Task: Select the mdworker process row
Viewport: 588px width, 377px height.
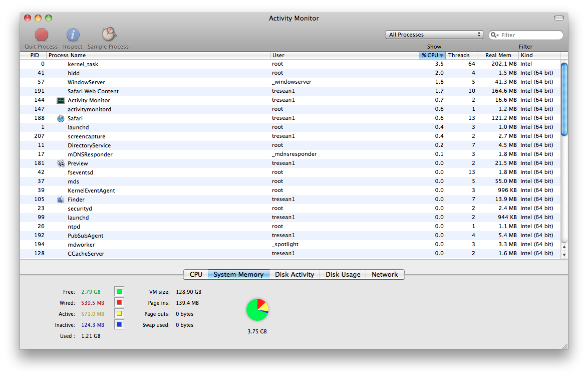Action: click(x=290, y=245)
